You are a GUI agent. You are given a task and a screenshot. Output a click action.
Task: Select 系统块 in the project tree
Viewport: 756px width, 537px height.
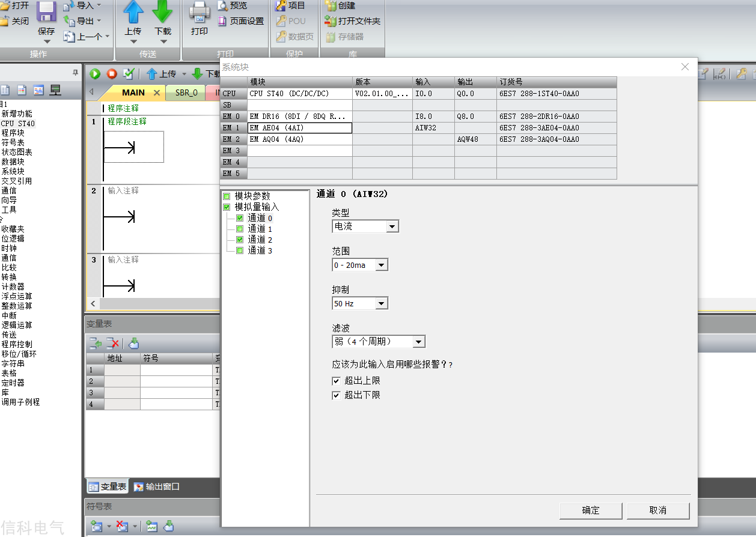[13, 171]
